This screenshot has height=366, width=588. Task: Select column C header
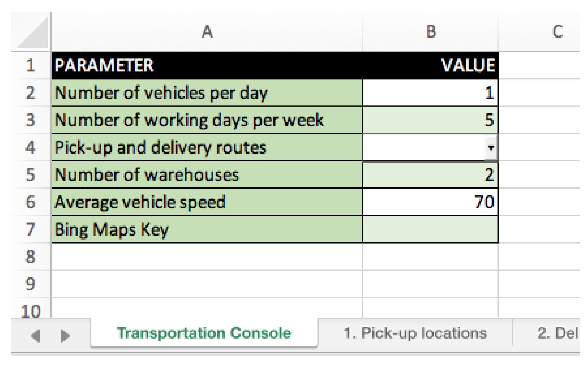[x=557, y=31]
